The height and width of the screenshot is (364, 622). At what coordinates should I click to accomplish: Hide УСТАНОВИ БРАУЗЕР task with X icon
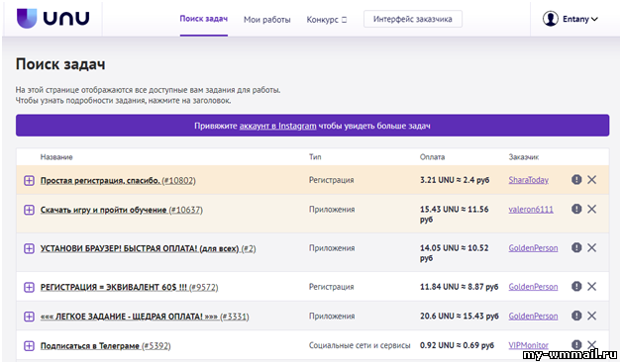591,247
